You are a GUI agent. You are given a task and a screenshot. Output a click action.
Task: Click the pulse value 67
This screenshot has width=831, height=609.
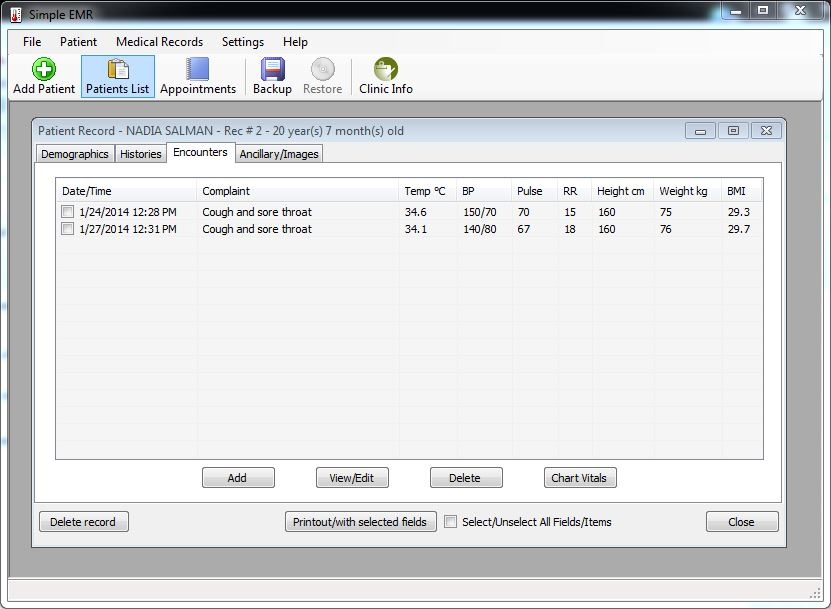(x=524, y=229)
